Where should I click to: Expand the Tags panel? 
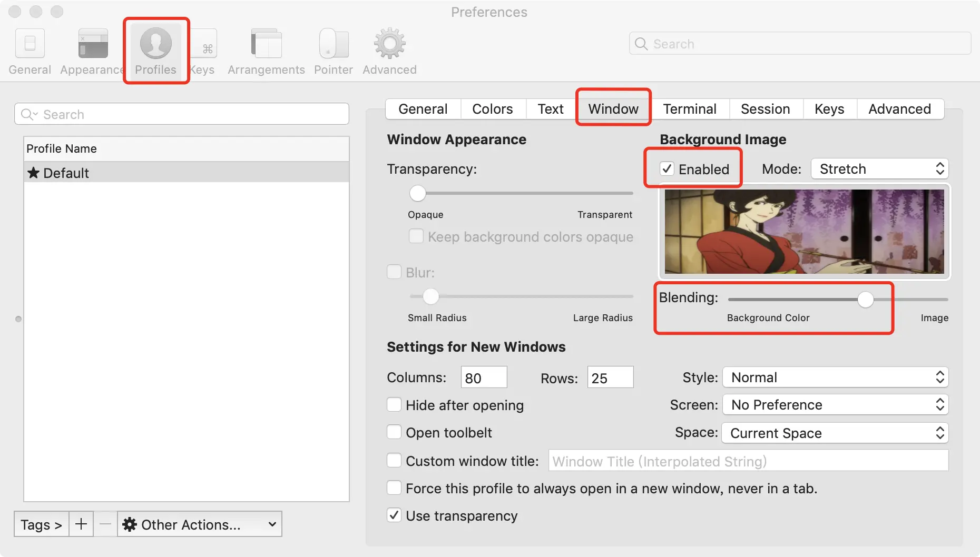pos(42,524)
